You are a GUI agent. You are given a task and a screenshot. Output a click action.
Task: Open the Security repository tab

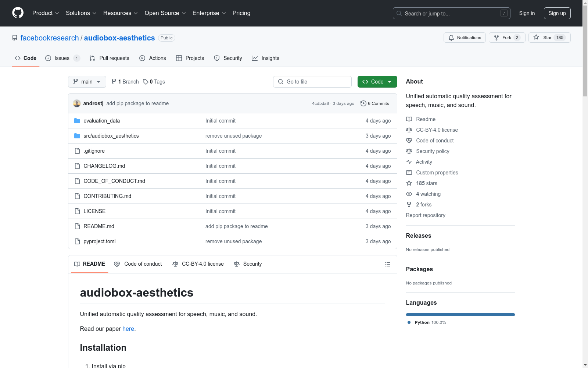[x=228, y=58]
